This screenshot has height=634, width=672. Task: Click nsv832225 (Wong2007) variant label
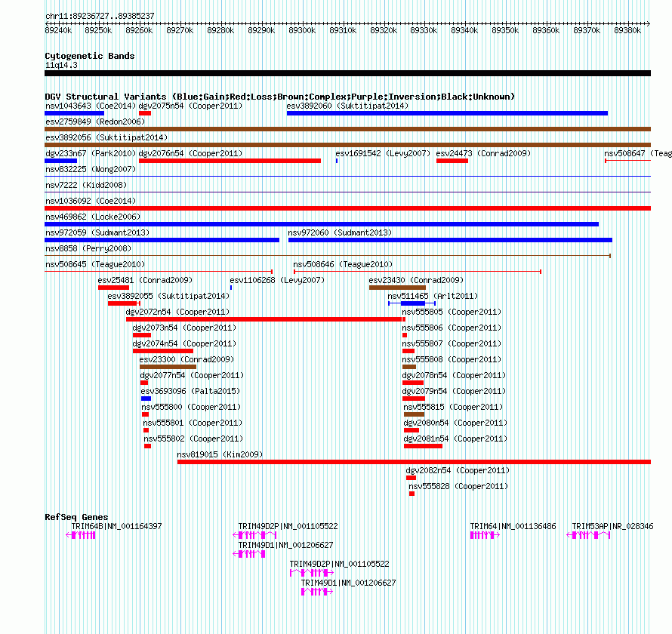91,169
